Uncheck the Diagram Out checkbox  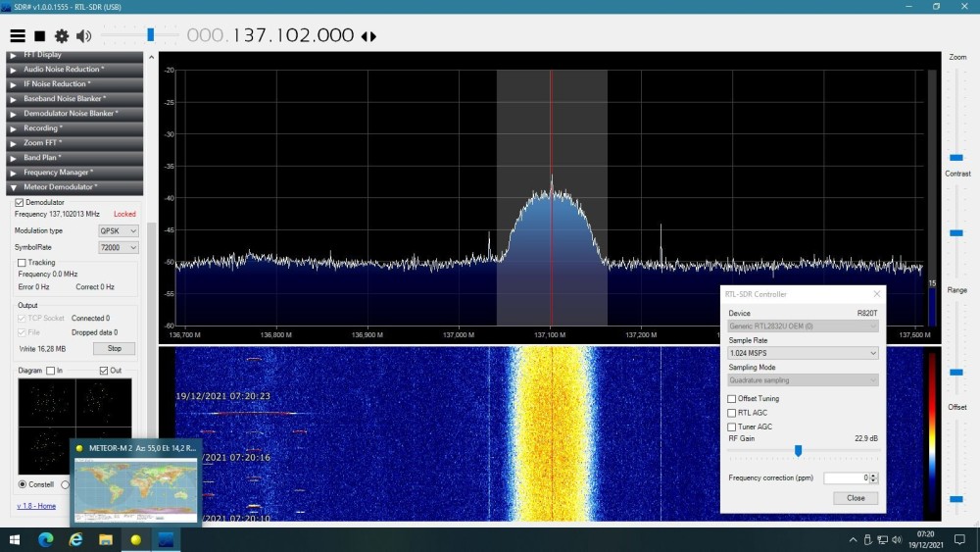104,371
